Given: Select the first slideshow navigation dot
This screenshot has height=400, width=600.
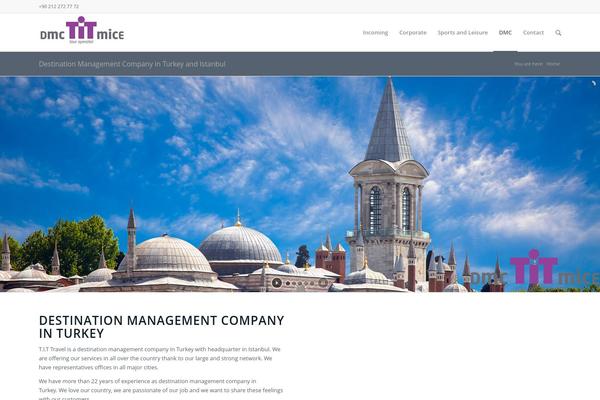Looking at the screenshot, I should coord(288,283).
